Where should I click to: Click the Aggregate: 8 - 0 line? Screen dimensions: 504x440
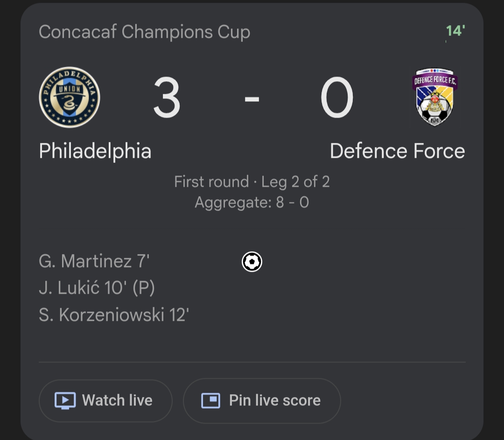252,202
